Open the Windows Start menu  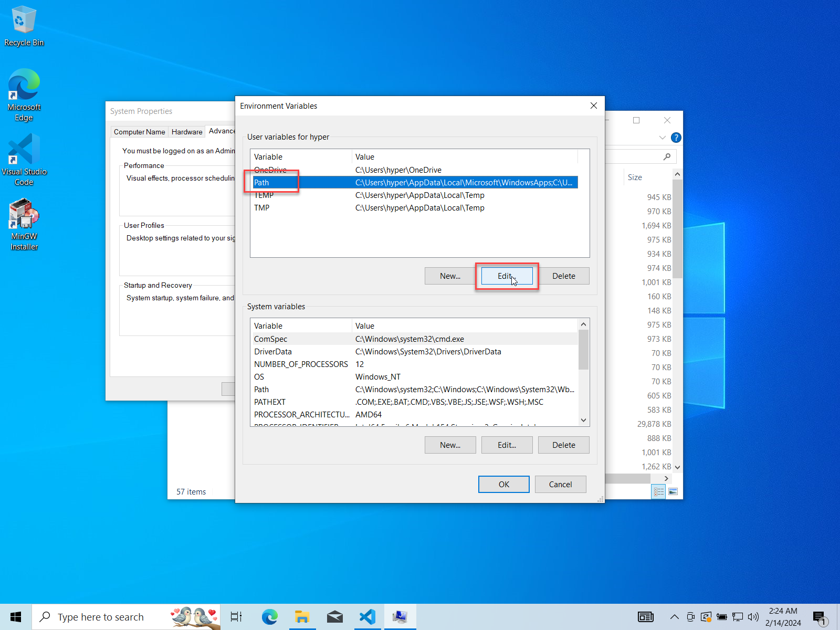[16, 617]
